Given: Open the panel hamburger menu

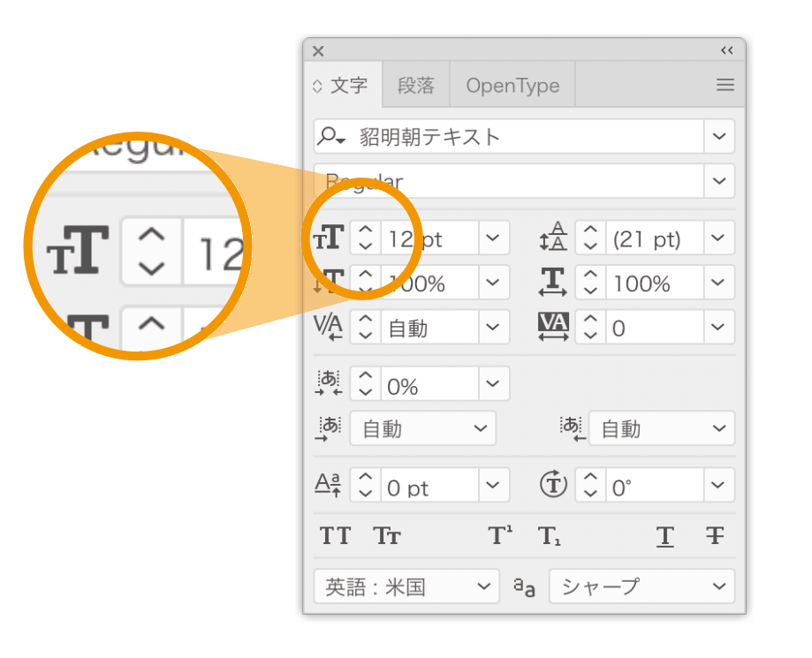Looking at the screenshot, I should (725, 85).
